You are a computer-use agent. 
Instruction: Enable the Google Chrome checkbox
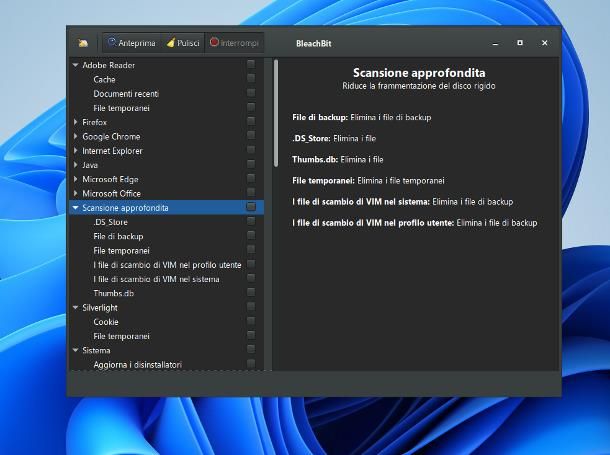(x=251, y=135)
